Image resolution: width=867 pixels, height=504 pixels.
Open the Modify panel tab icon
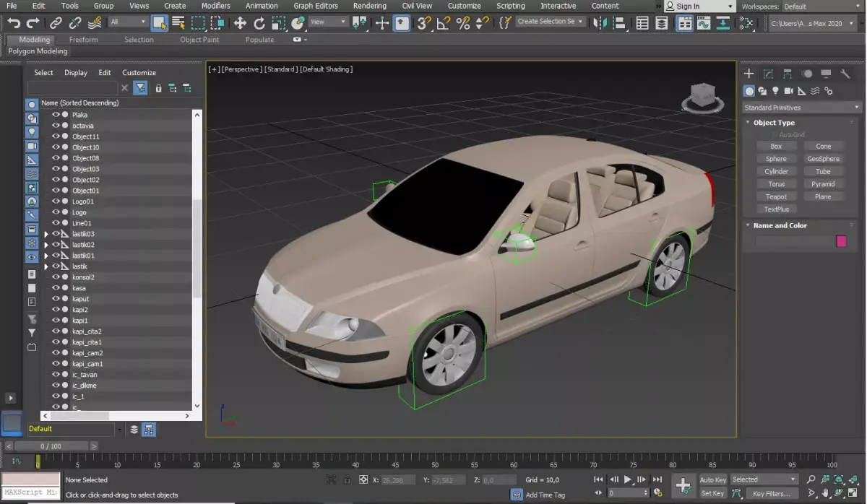click(x=768, y=74)
